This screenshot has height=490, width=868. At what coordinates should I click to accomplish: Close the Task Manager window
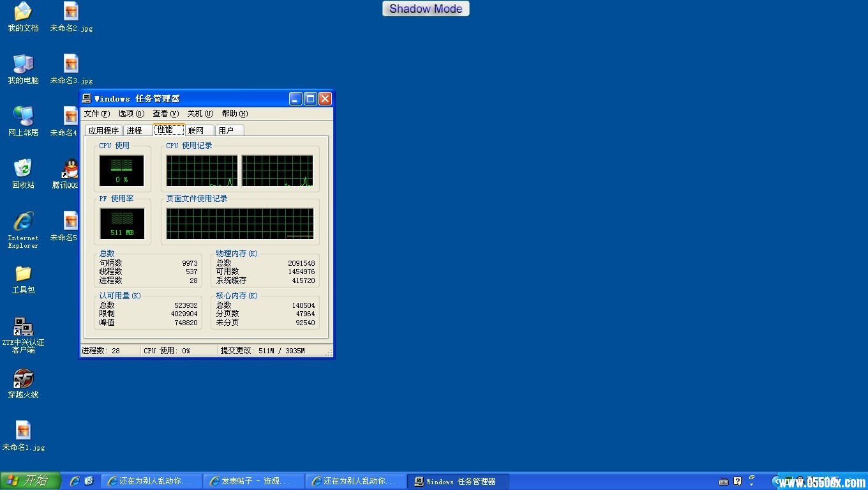click(x=325, y=98)
